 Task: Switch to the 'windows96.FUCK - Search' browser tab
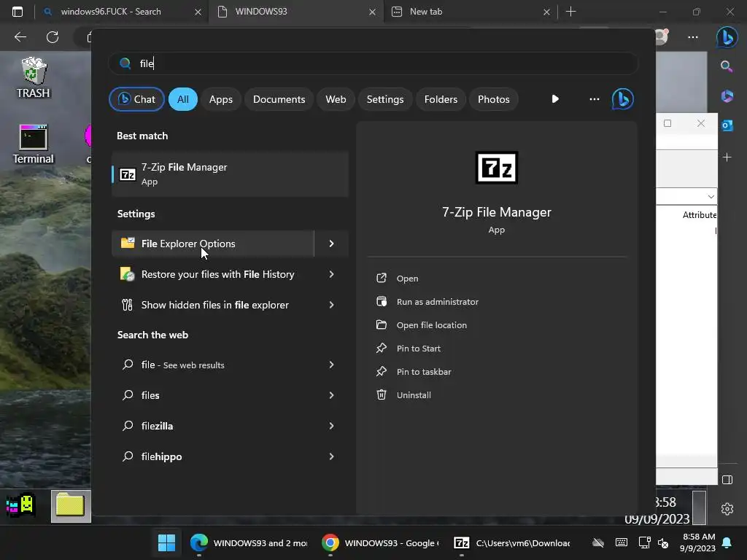click(x=122, y=12)
